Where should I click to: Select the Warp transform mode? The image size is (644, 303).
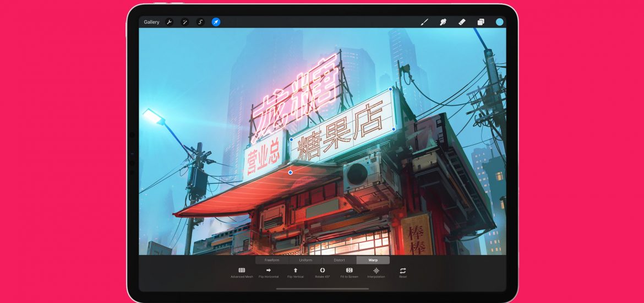[373, 260]
